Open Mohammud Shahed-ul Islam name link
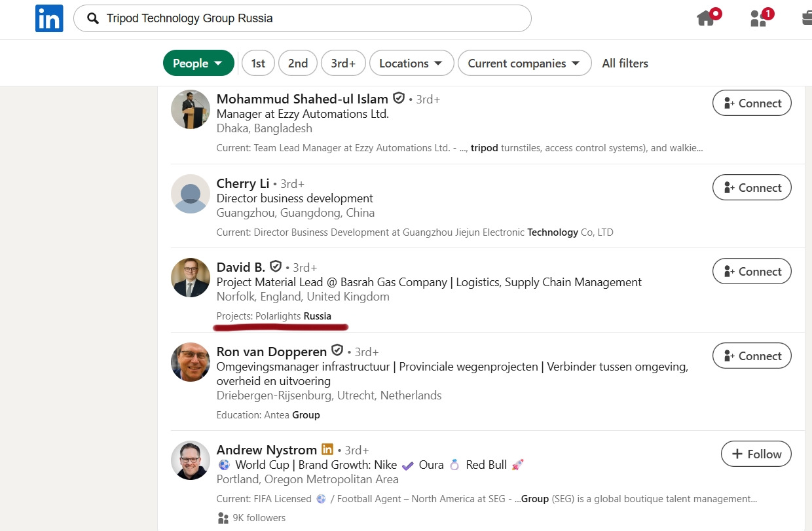The width and height of the screenshot is (812, 531). pos(303,99)
